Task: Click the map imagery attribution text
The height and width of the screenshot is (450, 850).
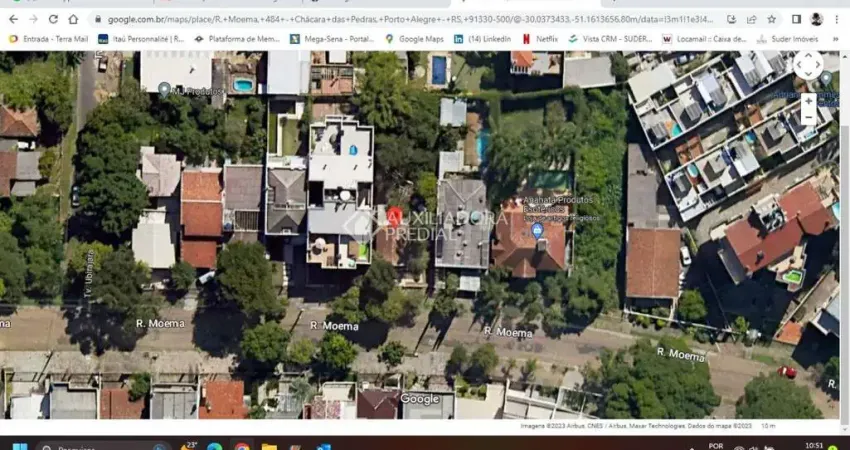Action: click(636, 426)
